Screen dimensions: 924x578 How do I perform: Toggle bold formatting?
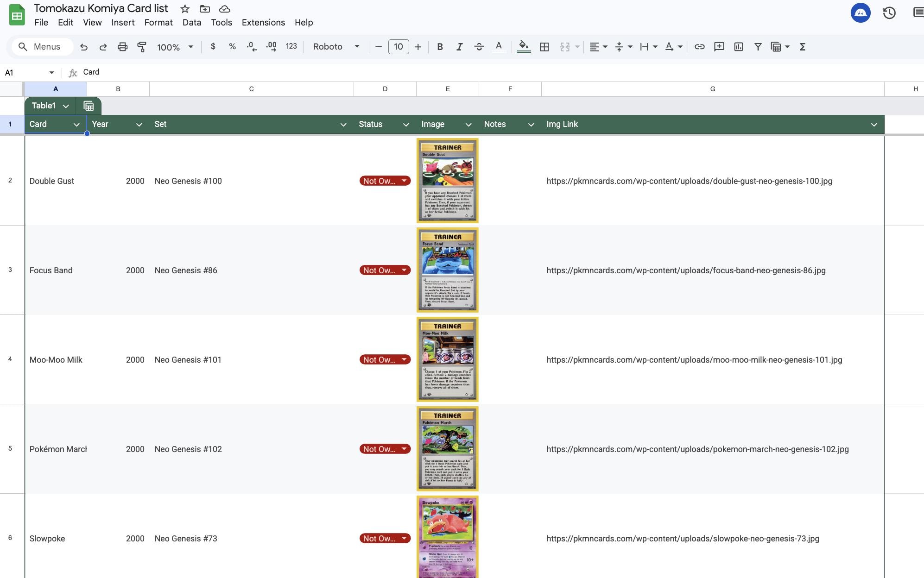(x=440, y=47)
